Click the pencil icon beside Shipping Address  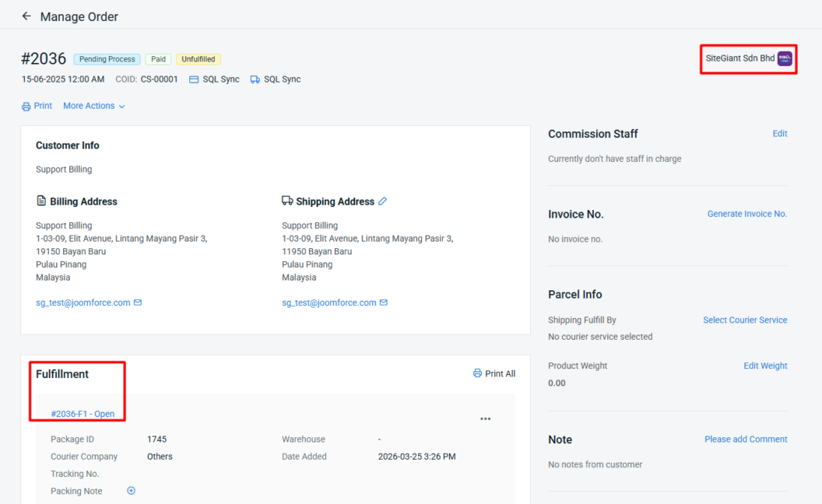[382, 201]
